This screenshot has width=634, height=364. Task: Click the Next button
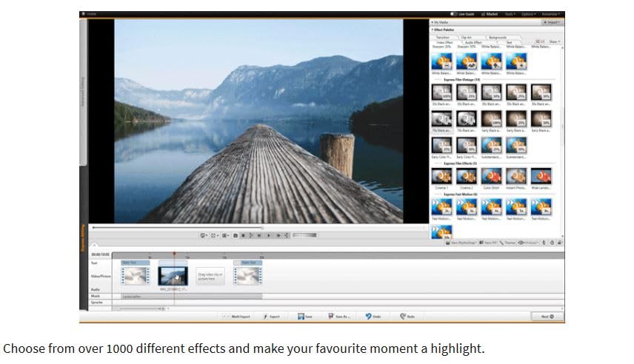(x=547, y=317)
